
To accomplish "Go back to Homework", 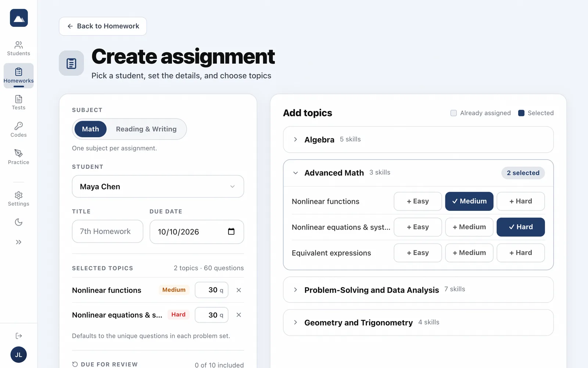I will pos(103,26).
